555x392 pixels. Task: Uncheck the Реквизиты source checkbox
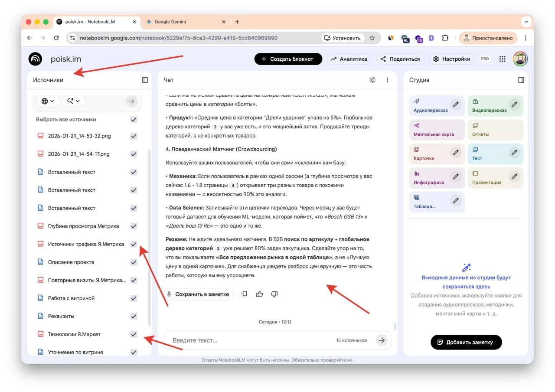tap(134, 316)
